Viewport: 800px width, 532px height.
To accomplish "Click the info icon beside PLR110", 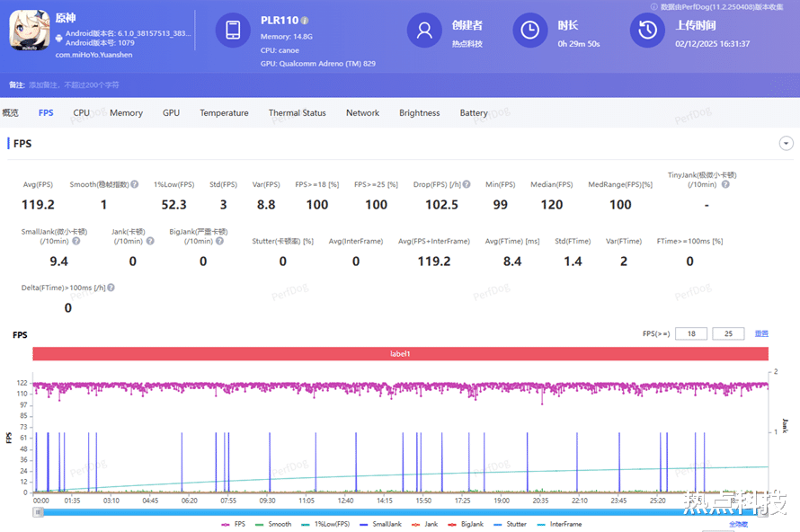I will (305, 21).
